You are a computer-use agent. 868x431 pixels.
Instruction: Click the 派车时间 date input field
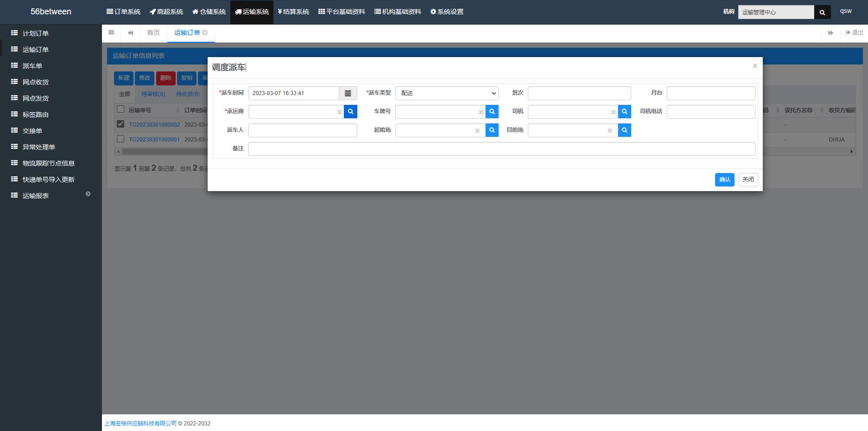pos(294,93)
